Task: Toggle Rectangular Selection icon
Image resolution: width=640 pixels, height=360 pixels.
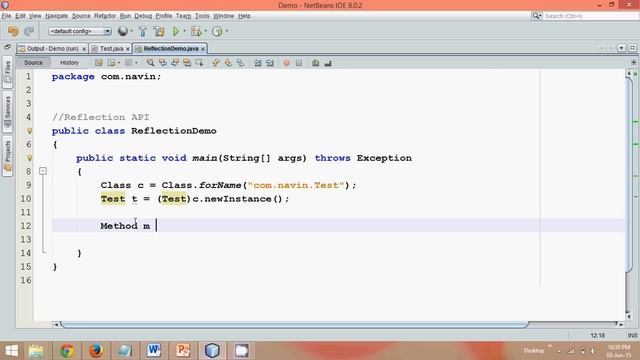Action: click(199, 63)
